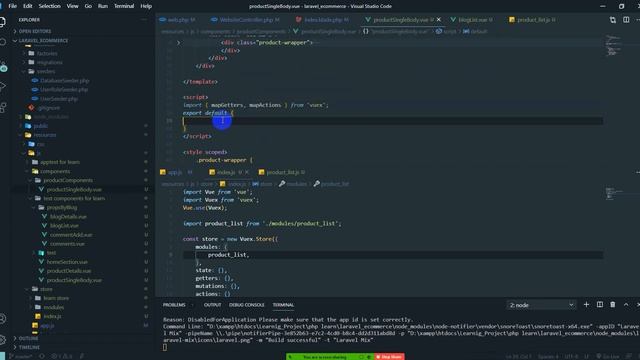Switch to app.js tab in lower group
The width and height of the screenshot is (640, 360).
click(x=176, y=172)
